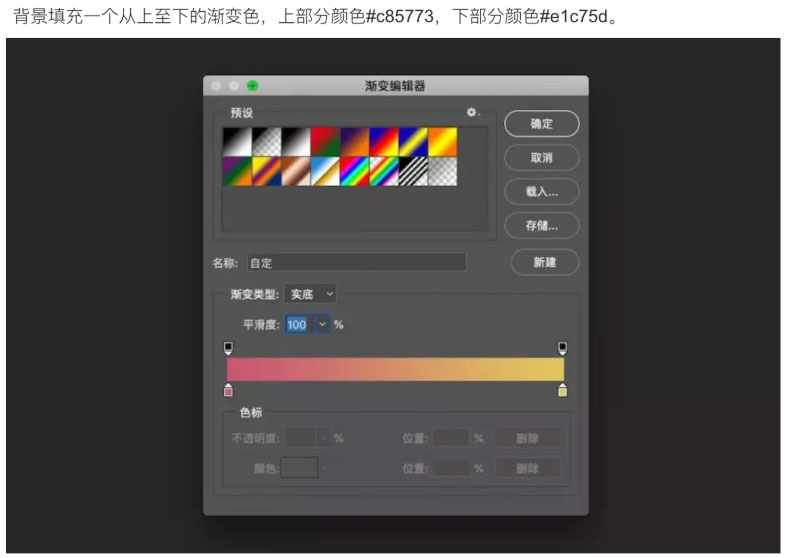
Task: Open the 渐变类型 dropdown set to 实底
Action: 310,294
